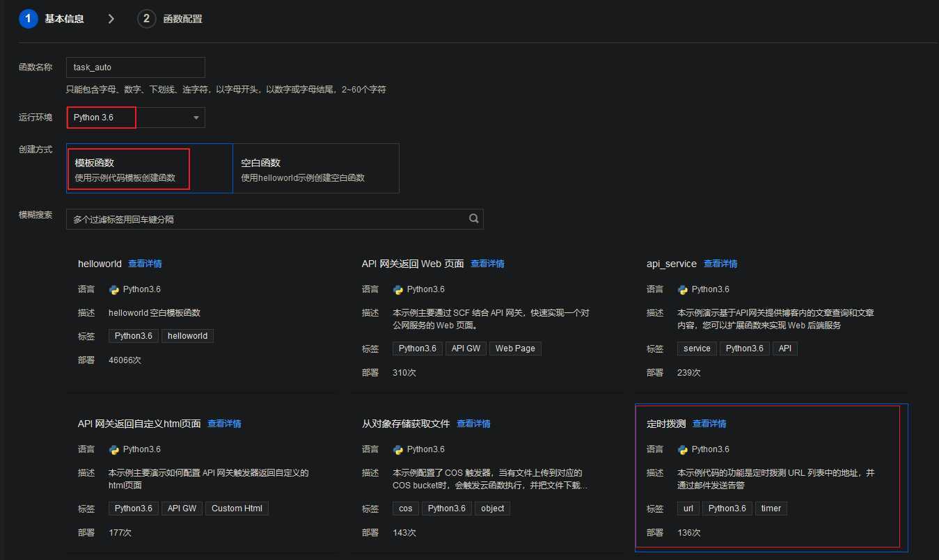The image size is (939, 560).
Task: Click the object tag
Action: [x=492, y=509]
